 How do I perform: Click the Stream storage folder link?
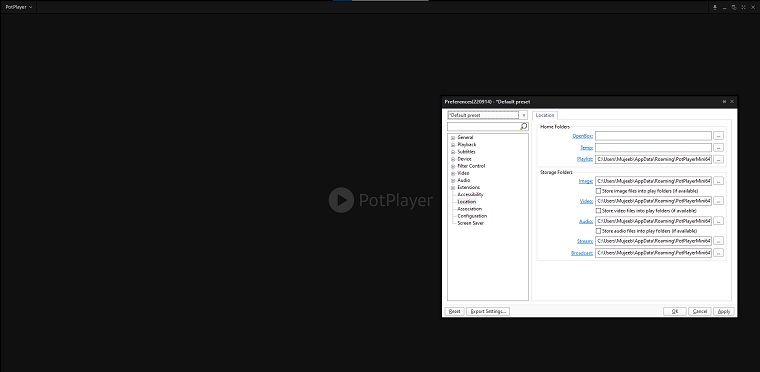click(585, 241)
